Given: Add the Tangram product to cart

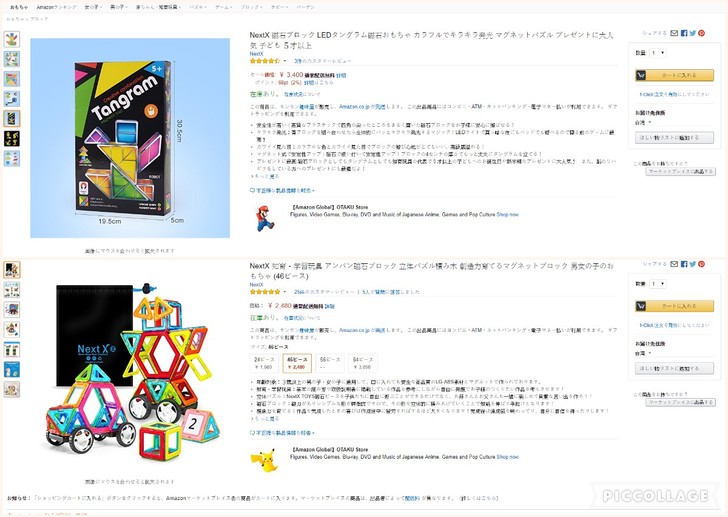Looking at the screenshot, I should point(674,75).
